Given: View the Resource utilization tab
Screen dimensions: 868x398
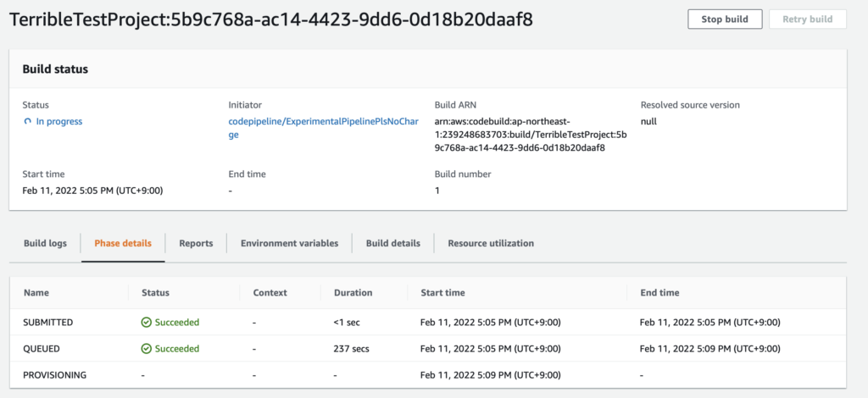Looking at the screenshot, I should click(491, 243).
